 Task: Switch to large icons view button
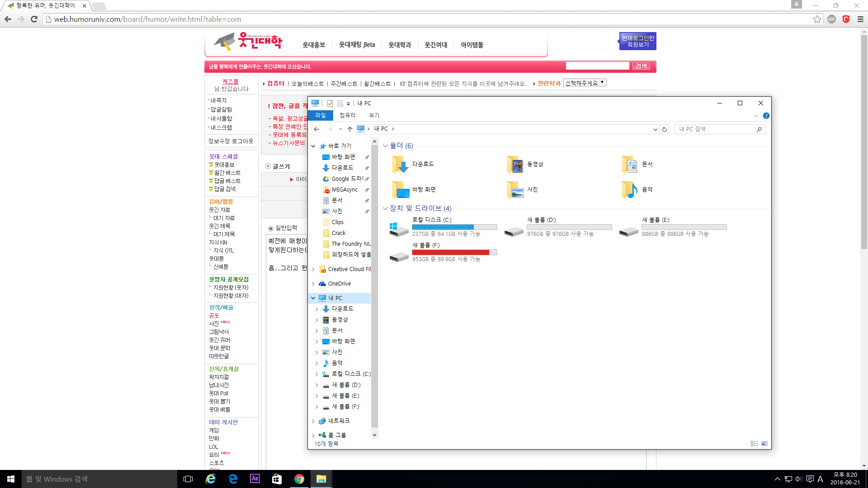[764, 444]
